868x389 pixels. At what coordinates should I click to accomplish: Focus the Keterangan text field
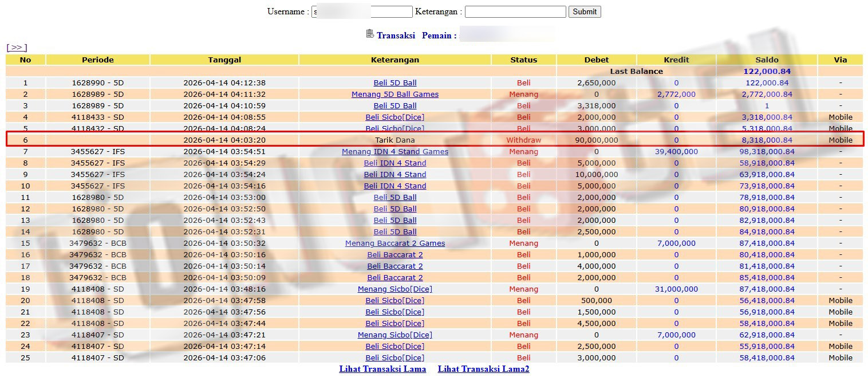tap(515, 11)
